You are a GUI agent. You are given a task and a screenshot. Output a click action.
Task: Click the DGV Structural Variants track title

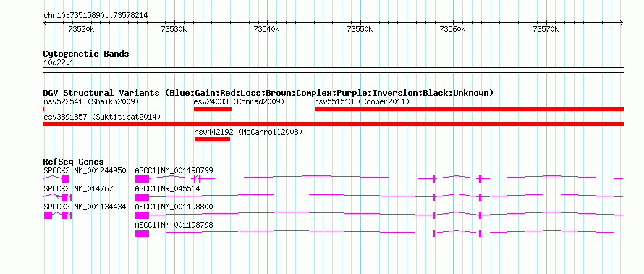(x=268, y=93)
